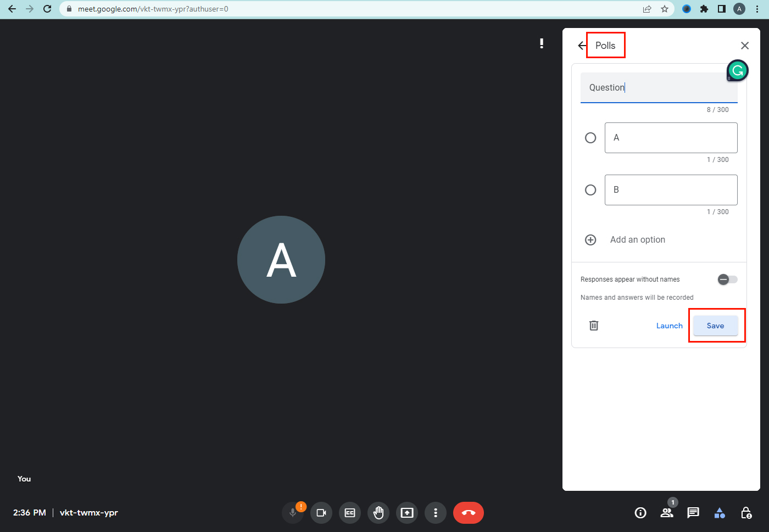Open meeting details info icon

point(640,513)
